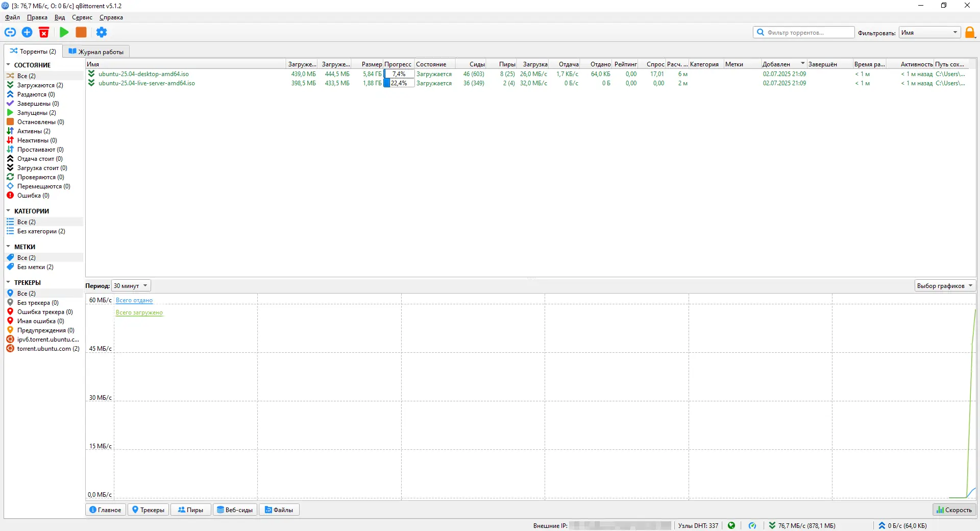
Task: Sort by the Размер column header
Action: 367,64
